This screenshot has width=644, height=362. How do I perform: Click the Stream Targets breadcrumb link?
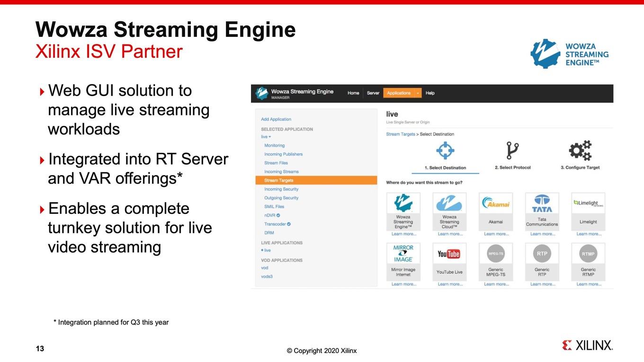[401, 134]
